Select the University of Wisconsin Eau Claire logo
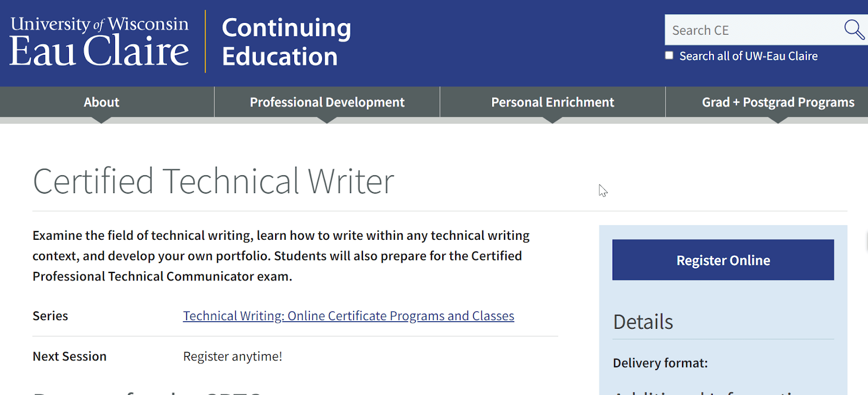This screenshot has height=395, width=868. (99, 40)
